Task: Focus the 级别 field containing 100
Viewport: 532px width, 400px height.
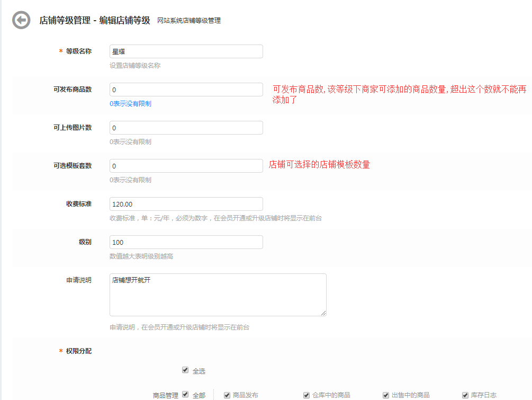Action: tap(186, 242)
